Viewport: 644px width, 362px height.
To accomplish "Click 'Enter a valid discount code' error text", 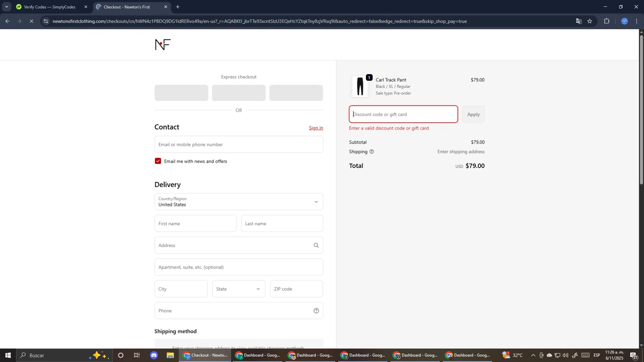I will [x=389, y=128].
